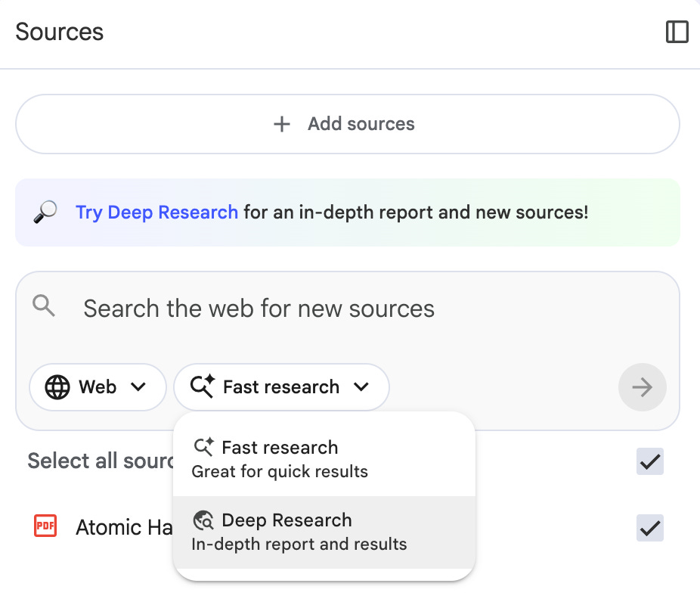The width and height of the screenshot is (700, 602).
Task: Choose Deep Research from the menu
Action: (324, 532)
